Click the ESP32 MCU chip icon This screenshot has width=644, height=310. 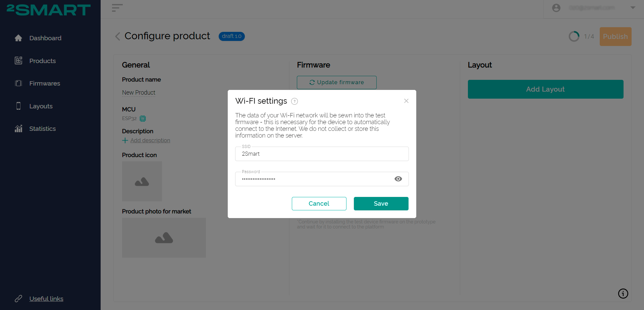pyautogui.click(x=143, y=118)
